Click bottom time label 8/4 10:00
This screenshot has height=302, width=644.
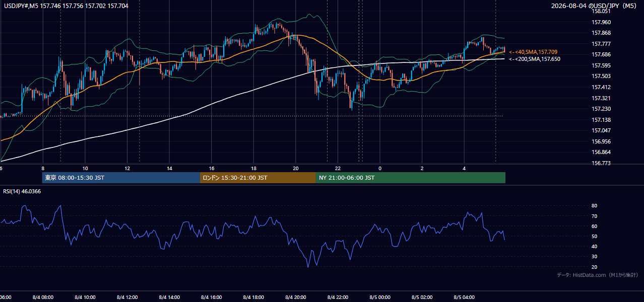coord(85,297)
